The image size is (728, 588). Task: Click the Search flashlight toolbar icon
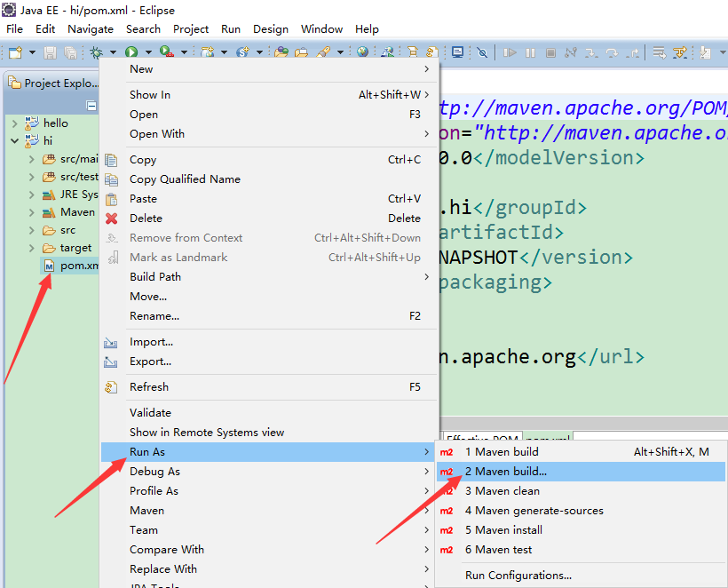click(x=324, y=52)
